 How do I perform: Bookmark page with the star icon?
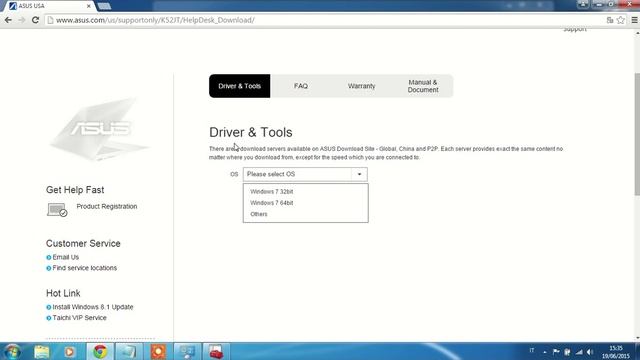click(x=620, y=20)
